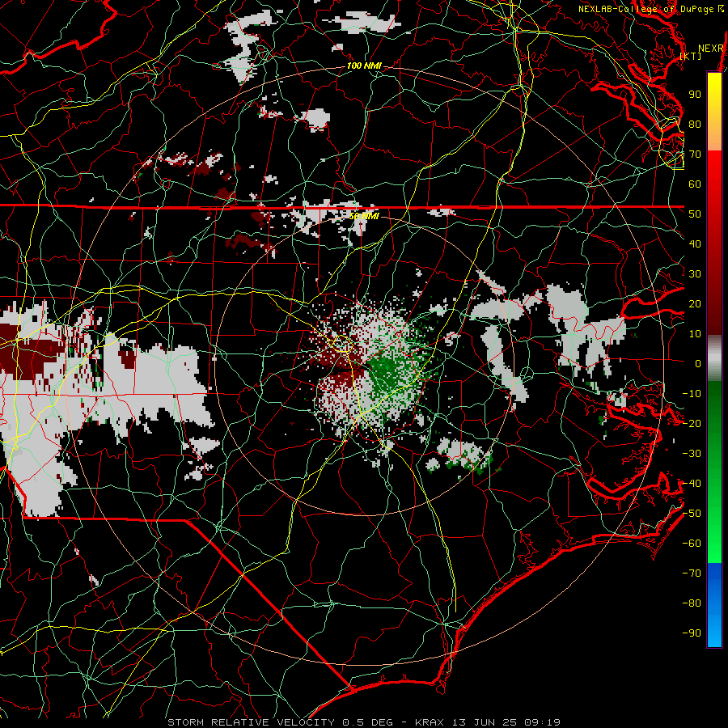
Task: Click the 'KRAX' station ID in the caption
Action: [x=430, y=722]
